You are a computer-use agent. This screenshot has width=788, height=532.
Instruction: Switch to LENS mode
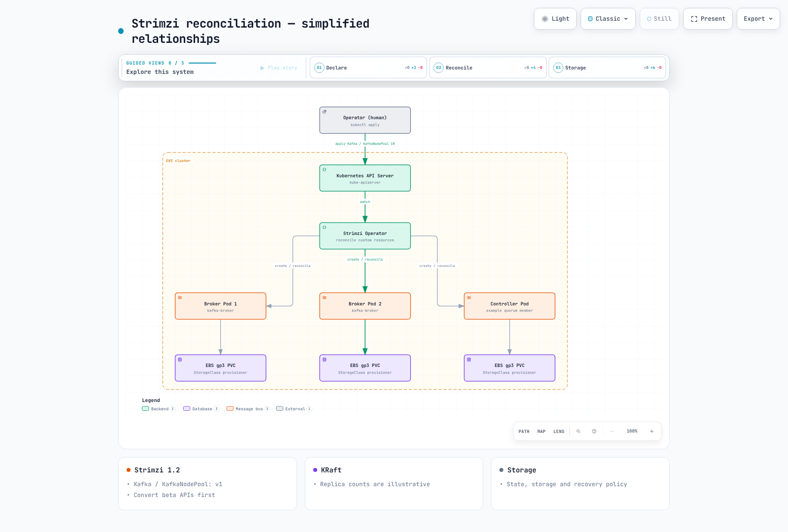point(559,432)
